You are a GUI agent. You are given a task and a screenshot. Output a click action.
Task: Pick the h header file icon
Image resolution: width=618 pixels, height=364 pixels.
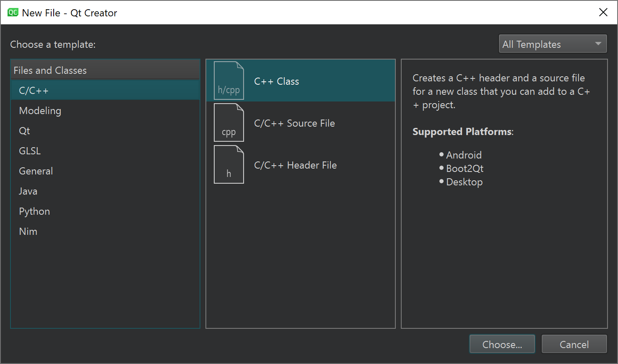click(229, 164)
